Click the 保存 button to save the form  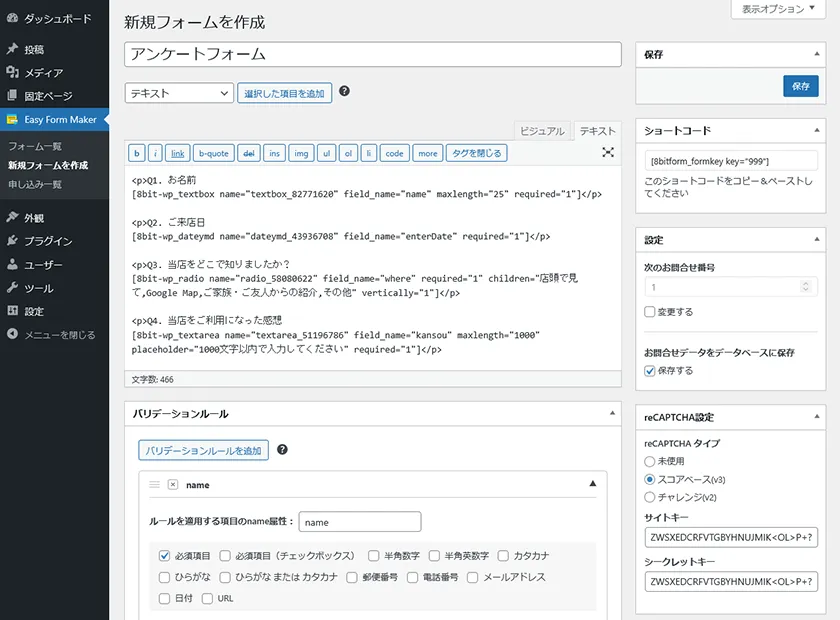(800, 86)
